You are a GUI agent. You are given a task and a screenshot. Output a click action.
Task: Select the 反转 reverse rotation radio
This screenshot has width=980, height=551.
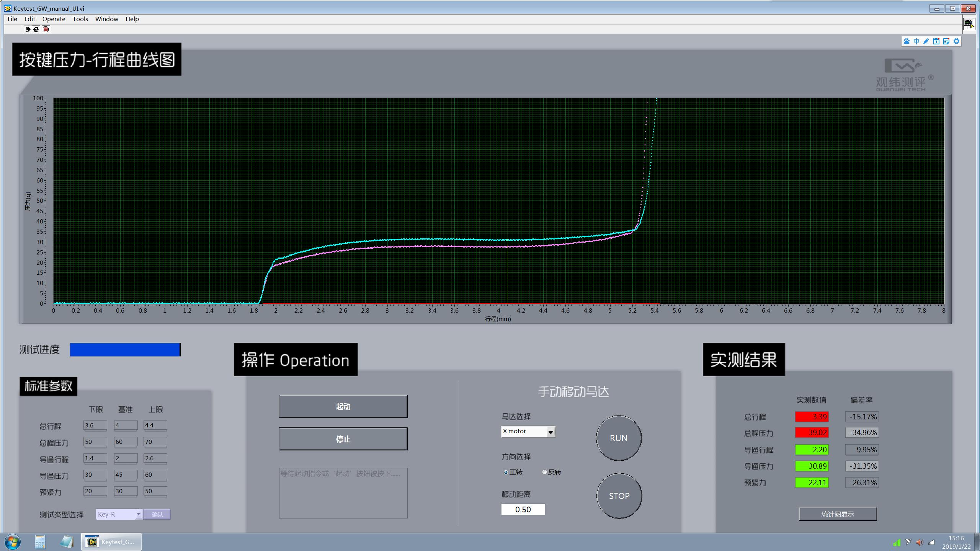[545, 472]
